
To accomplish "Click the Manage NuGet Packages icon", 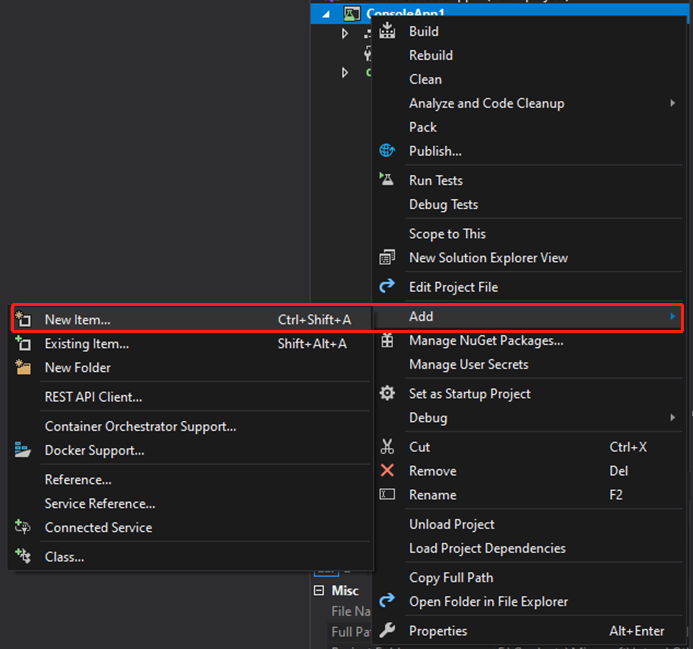I will coord(387,341).
